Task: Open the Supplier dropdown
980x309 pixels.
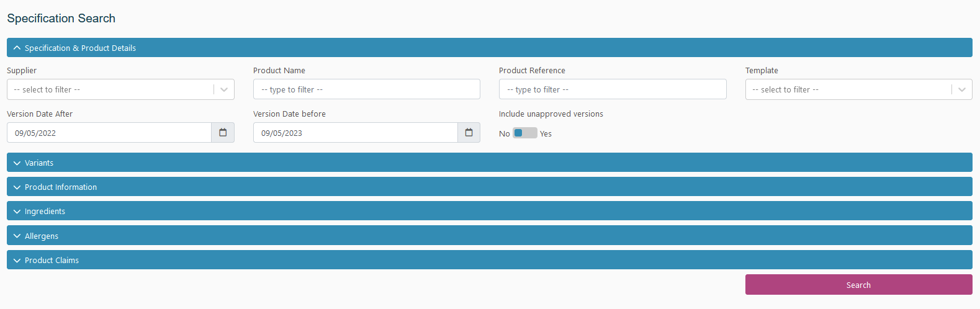Action: [112, 90]
